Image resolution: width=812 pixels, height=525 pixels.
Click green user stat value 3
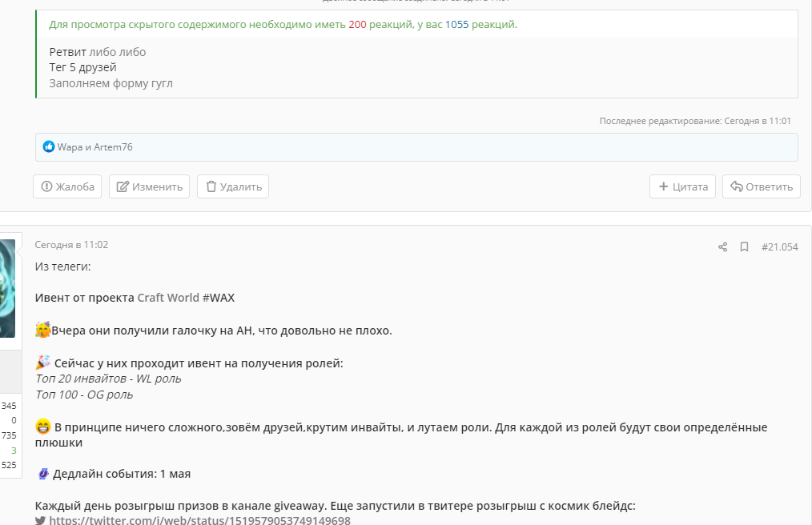(x=14, y=451)
